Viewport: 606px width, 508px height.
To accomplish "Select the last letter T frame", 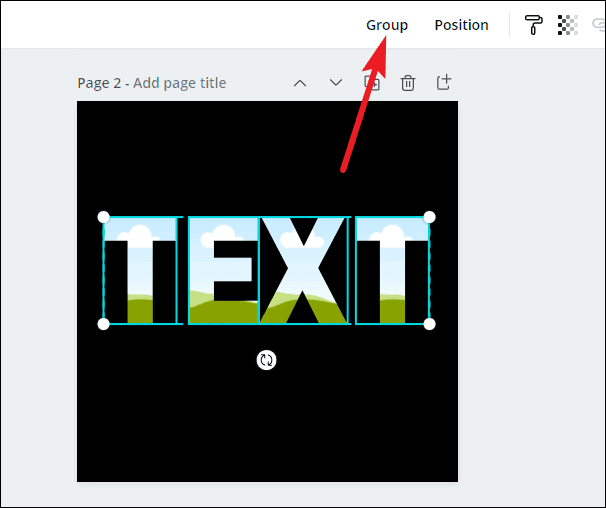I will click(x=392, y=270).
